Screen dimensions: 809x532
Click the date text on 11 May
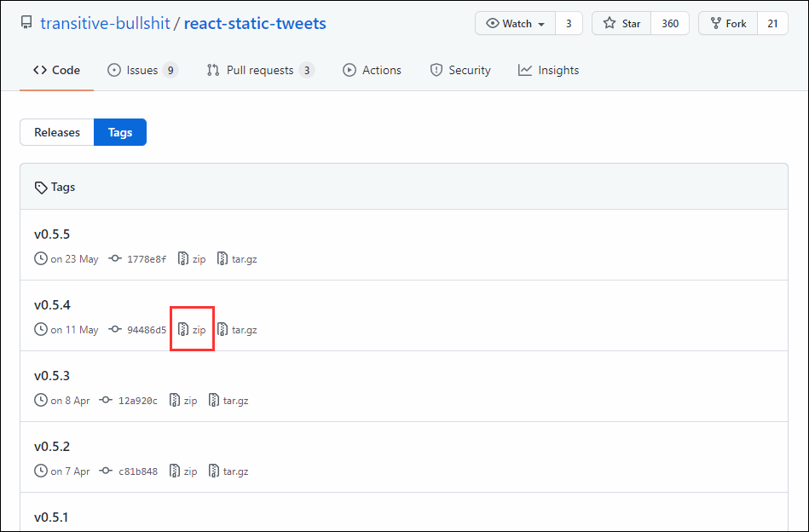[74, 330]
